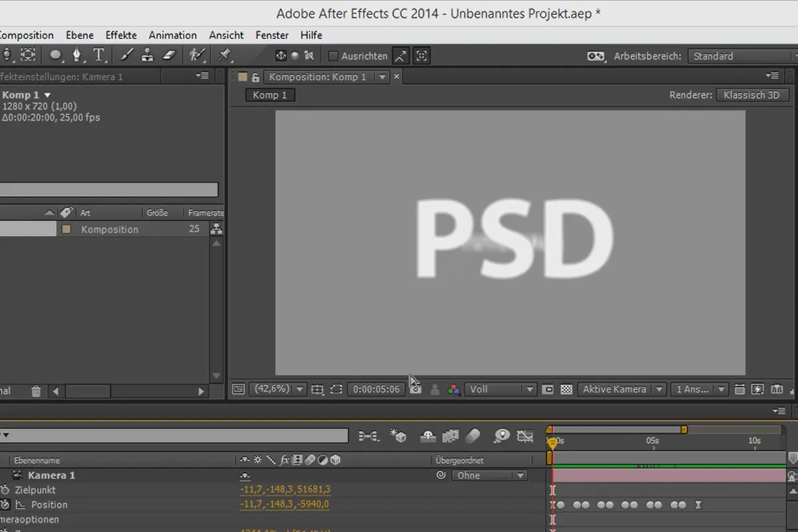Click the world axis mode icon
The height and width of the screenshot is (532, 798).
[x=295, y=56]
